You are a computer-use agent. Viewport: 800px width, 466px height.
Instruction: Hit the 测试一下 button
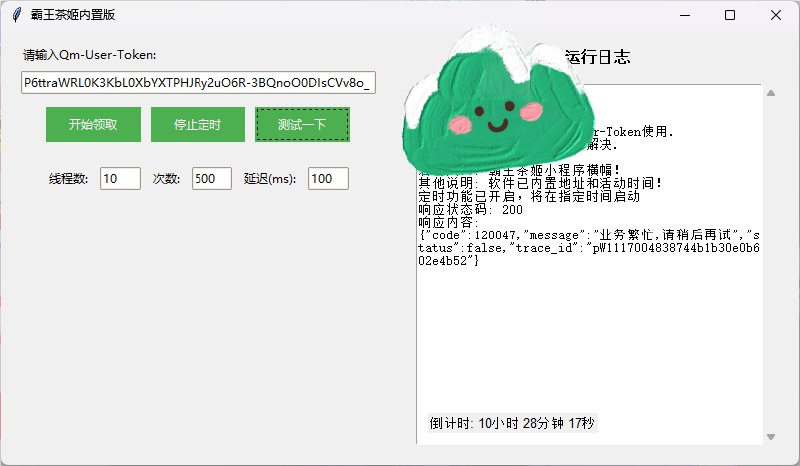pos(302,125)
